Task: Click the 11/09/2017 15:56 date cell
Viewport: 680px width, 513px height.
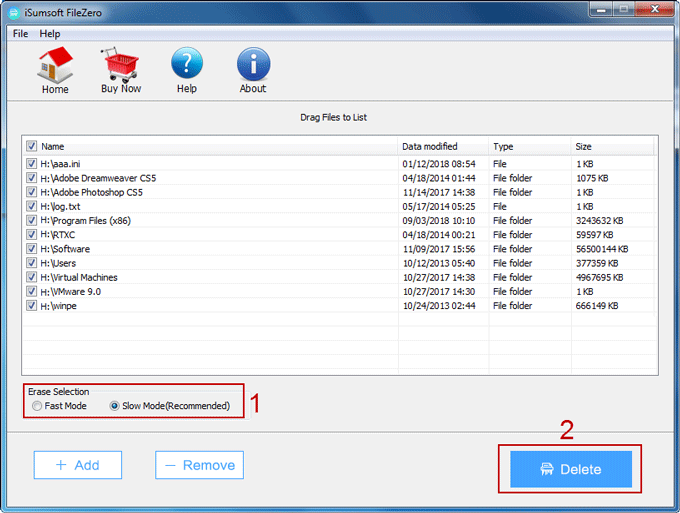Action: point(439,249)
